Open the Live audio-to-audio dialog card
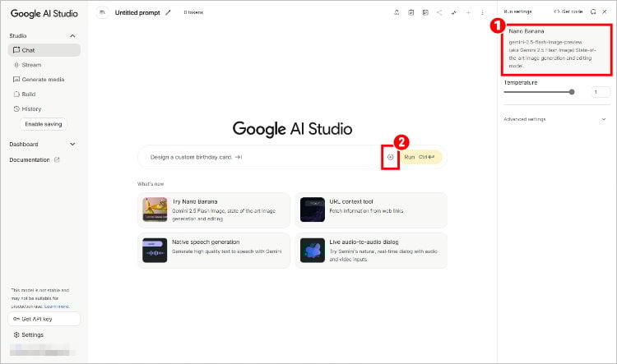617x364 pixels. (x=371, y=251)
